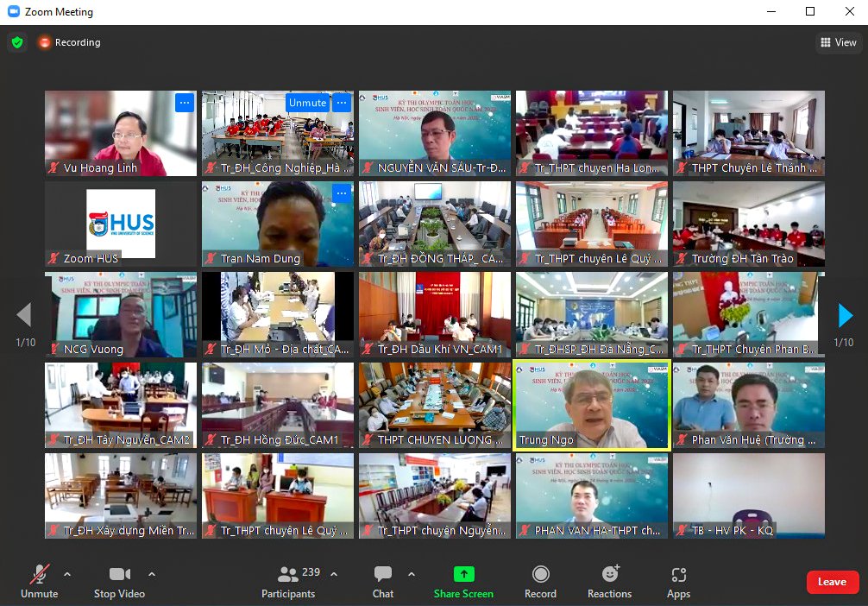
Task: Open more options on Vu Hoang Linh tile
Action: [184, 103]
